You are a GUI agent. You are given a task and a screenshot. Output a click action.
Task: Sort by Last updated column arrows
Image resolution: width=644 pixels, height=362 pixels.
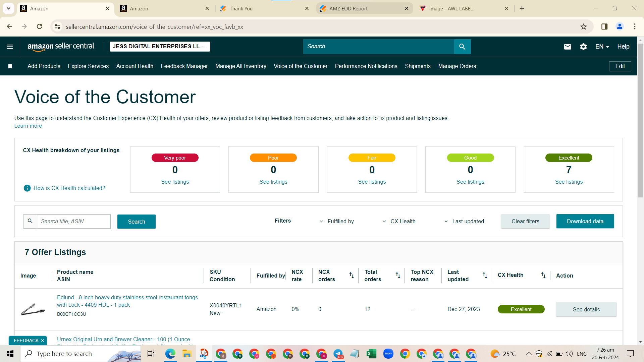pos(485,275)
